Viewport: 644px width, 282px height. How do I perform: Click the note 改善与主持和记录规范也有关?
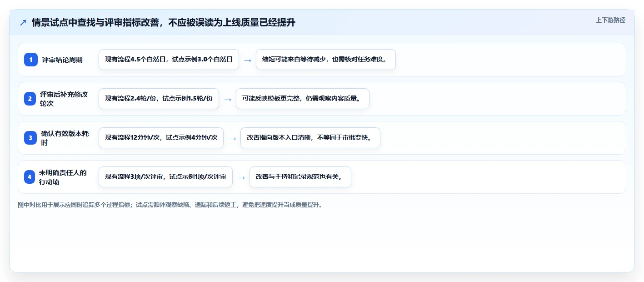300,177
